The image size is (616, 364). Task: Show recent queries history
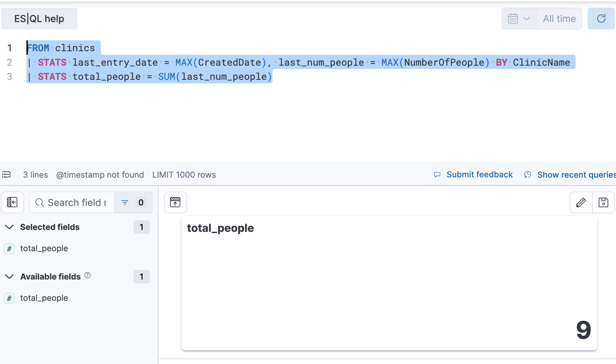click(x=576, y=174)
